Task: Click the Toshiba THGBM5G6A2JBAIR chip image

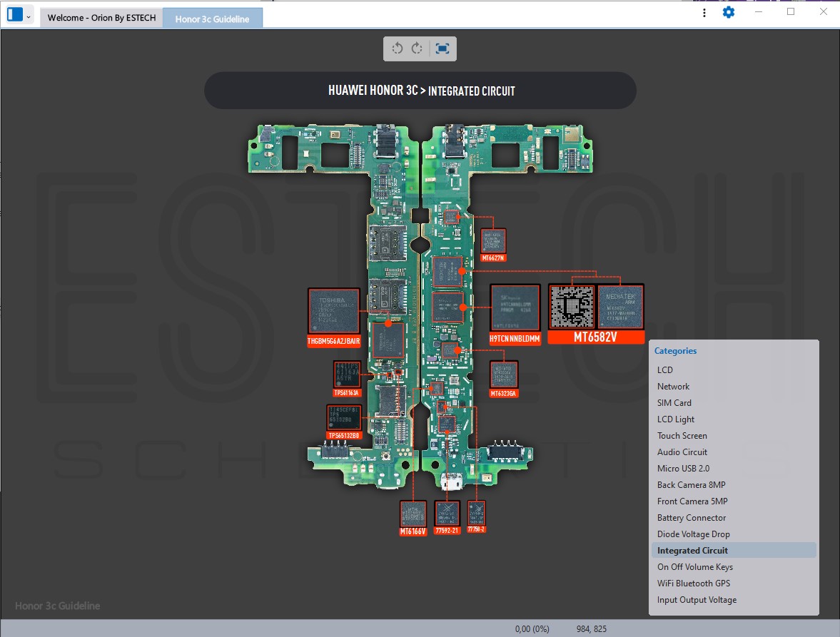Action: click(x=333, y=312)
